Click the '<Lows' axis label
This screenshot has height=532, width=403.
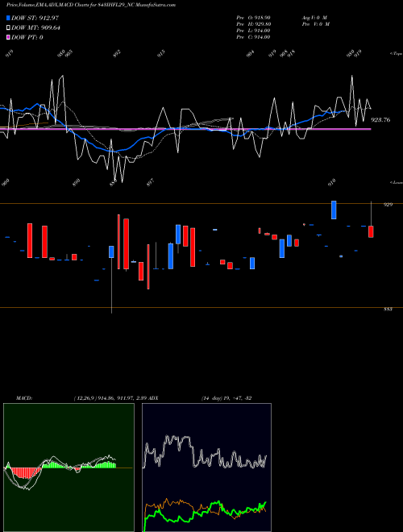tap(397, 182)
